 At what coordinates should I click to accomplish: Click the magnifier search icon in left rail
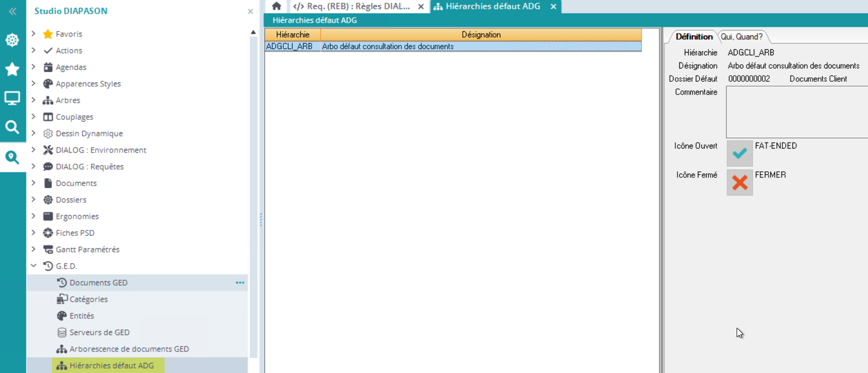click(x=12, y=127)
